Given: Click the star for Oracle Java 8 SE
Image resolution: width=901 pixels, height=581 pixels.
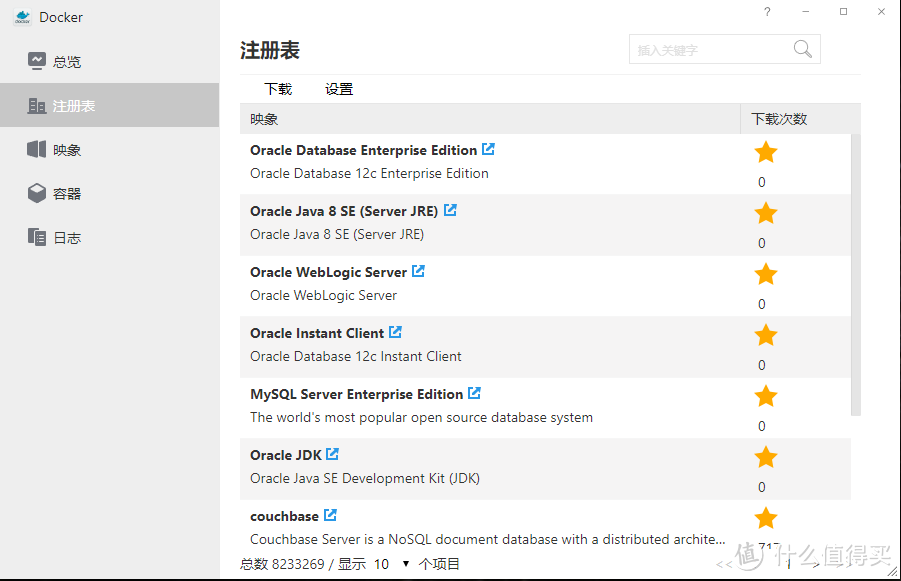Looking at the screenshot, I should (x=765, y=213).
